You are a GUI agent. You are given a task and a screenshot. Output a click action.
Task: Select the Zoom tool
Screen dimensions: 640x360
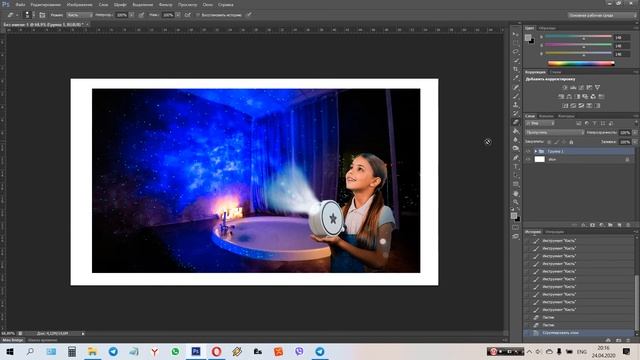click(x=516, y=202)
